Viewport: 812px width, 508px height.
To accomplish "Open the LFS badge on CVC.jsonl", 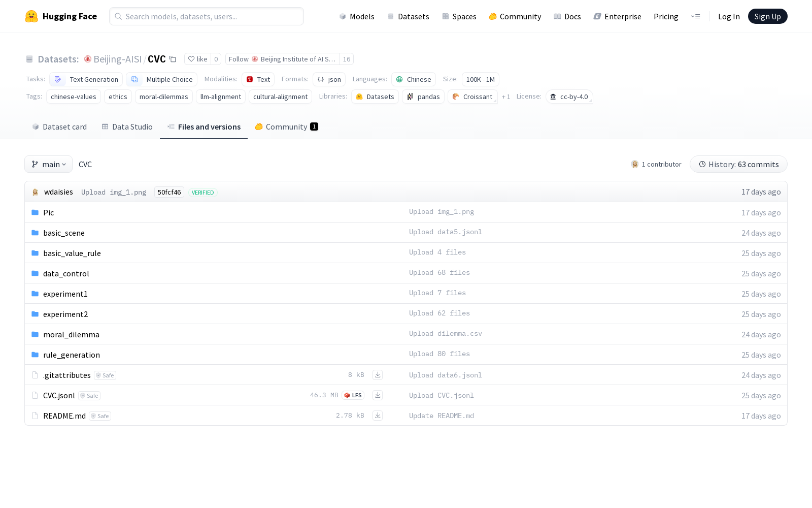I will [x=353, y=395].
